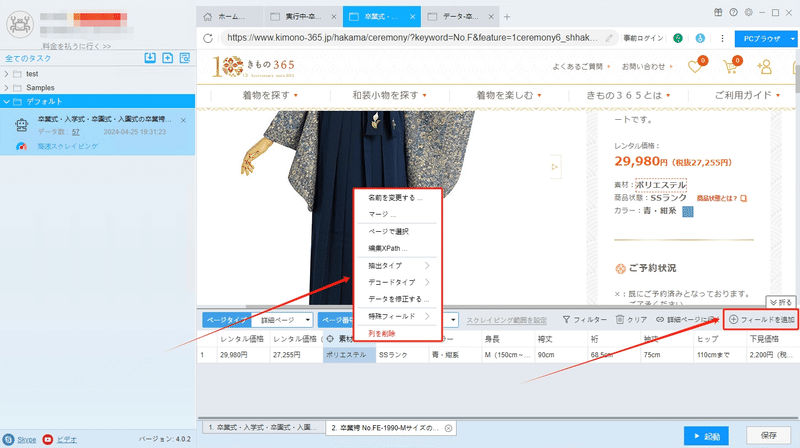Image resolution: width=800 pixels, height=448 pixels.
Task: Collapse the デフォルト folder
Action: point(6,102)
